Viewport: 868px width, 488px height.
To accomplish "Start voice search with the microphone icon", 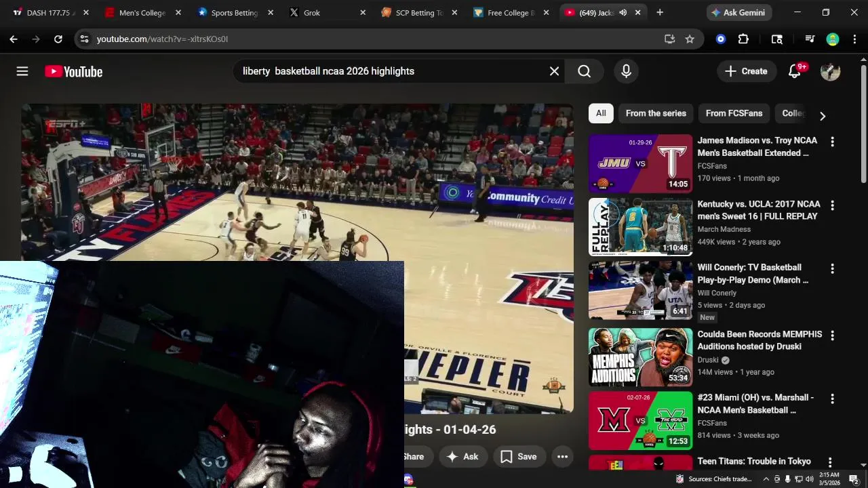I will 626,71.
